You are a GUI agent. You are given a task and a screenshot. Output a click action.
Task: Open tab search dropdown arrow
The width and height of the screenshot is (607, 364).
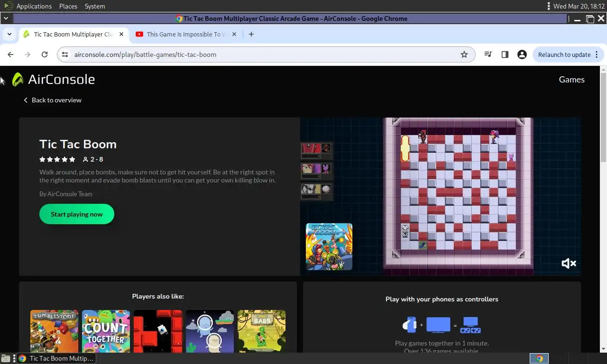(x=9, y=34)
